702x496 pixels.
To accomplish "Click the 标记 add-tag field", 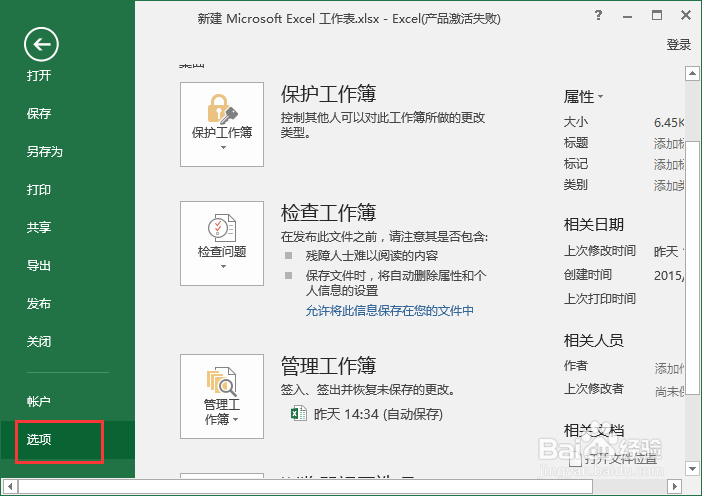I will (669, 164).
